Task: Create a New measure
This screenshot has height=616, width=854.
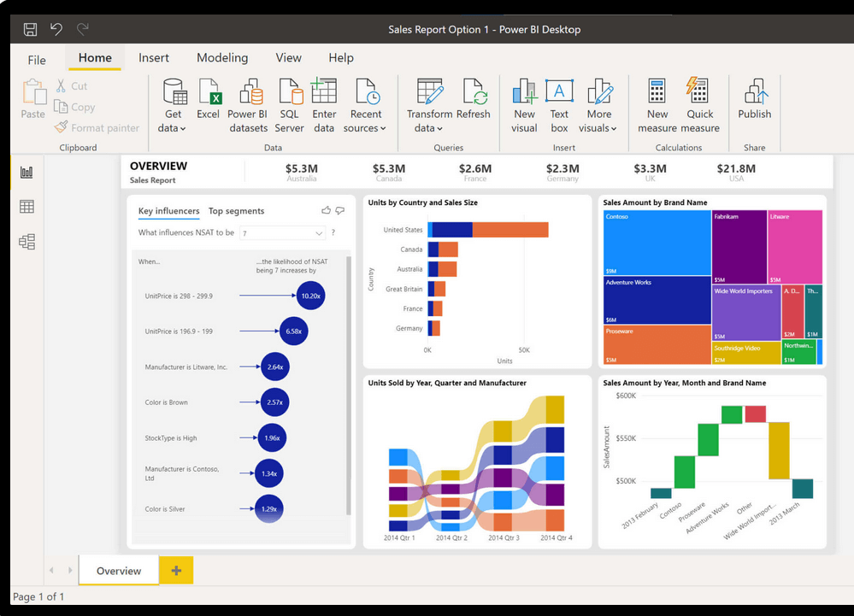Action: [x=657, y=106]
